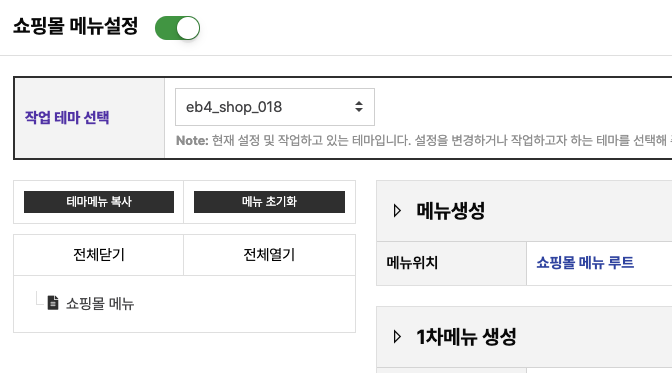672x373 pixels.
Task: Click the document icon beside 쇼핑몰 메뉴
Action: pyautogui.click(x=53, y=303)
